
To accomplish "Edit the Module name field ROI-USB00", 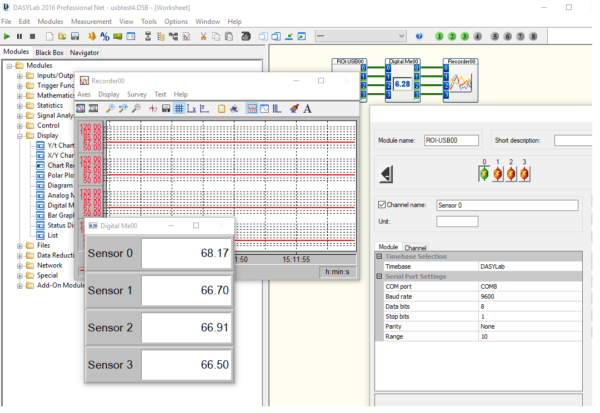I will [x=451, y=140].
